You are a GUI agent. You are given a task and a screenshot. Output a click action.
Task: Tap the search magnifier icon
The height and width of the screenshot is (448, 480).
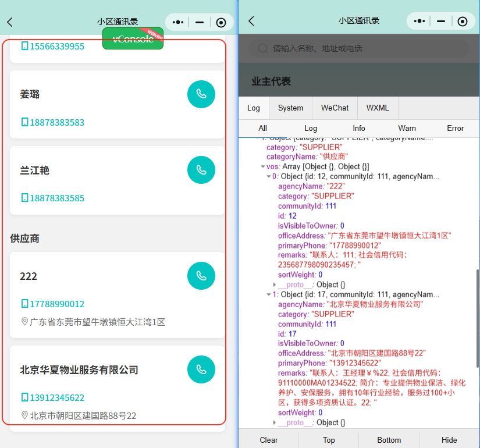[x=263, y=48]
